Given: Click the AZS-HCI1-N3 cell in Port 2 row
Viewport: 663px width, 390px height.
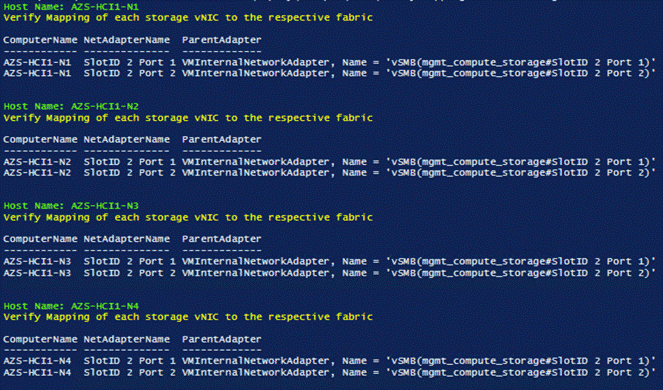Looking at the screenshot, I should (37, 273).
